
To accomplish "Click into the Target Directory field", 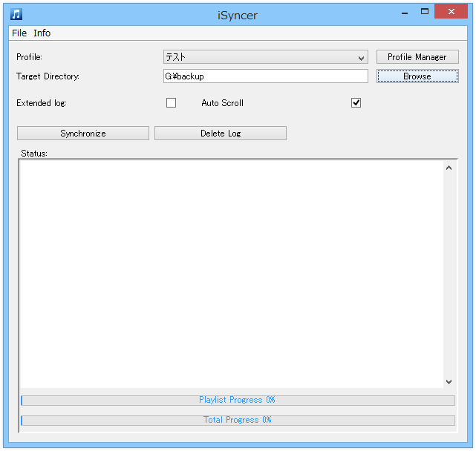I will click(x=266, y=76).
